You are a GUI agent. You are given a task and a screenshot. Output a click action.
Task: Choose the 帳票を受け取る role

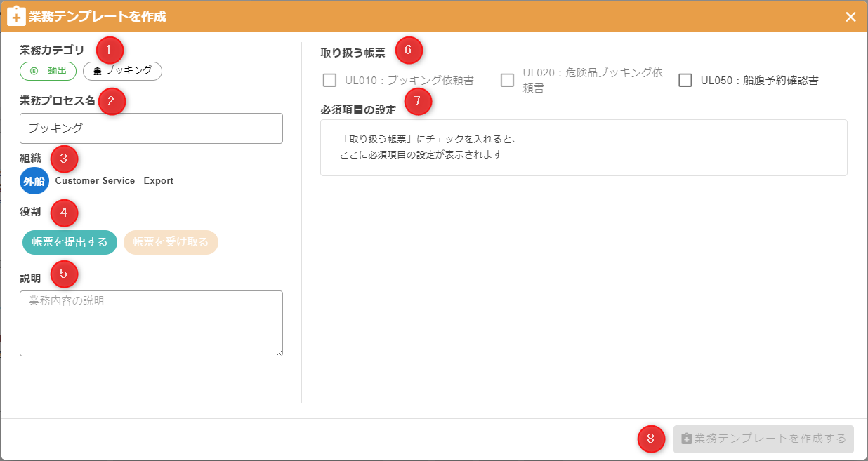pyautogui.click(x=171, y=242)
